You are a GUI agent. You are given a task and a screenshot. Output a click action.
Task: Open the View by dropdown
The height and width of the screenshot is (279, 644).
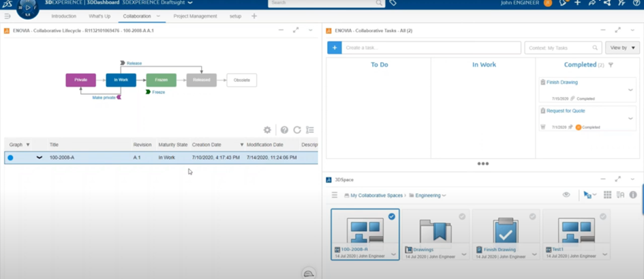pos(622,48)
